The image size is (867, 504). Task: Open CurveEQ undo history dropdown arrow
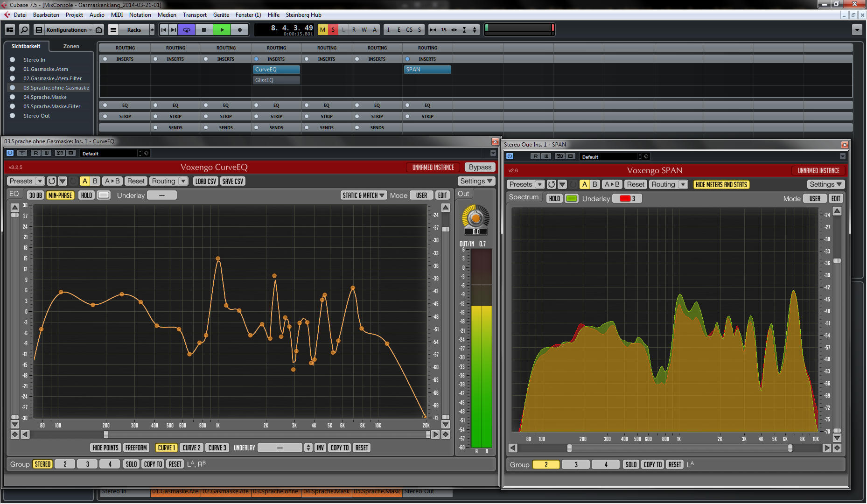click(63, 181)
